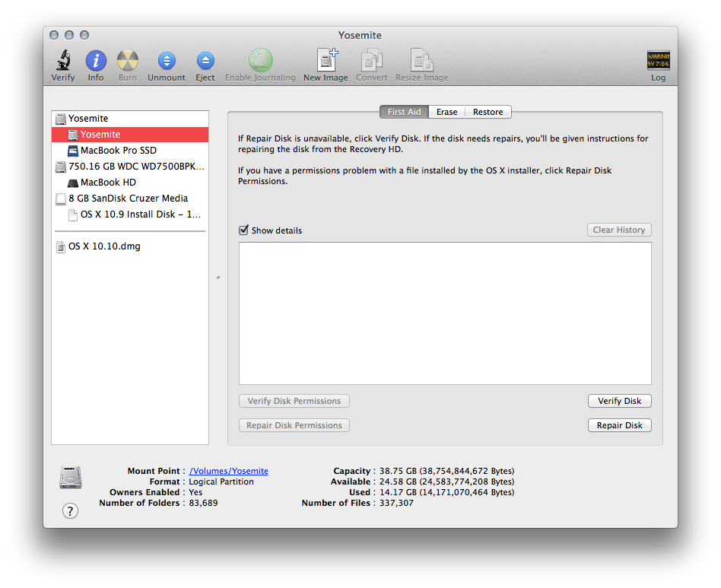The height and width of the screenshot is (588, 721).
Task: Select the MacBook Pro SSD volume
Action: [130, 151]
